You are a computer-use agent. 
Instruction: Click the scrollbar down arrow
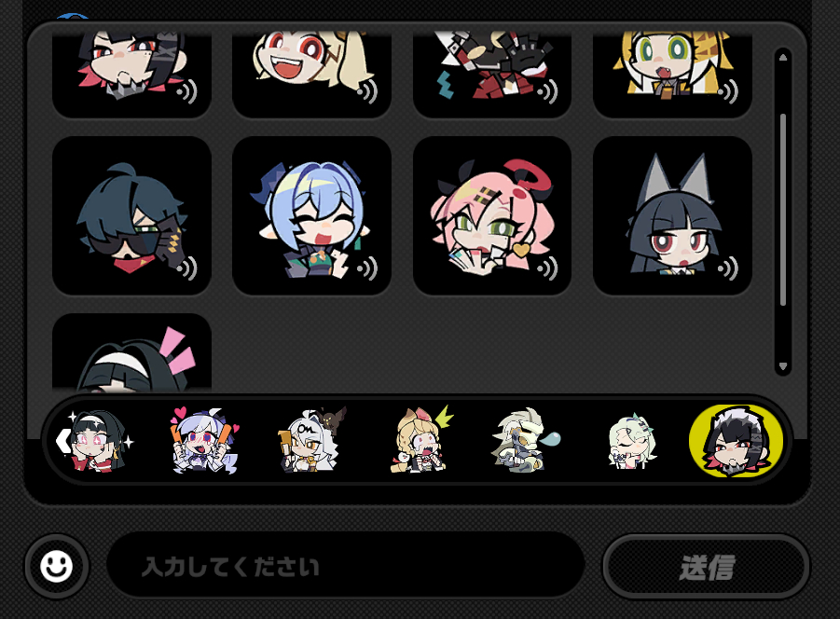coord(783,366)
